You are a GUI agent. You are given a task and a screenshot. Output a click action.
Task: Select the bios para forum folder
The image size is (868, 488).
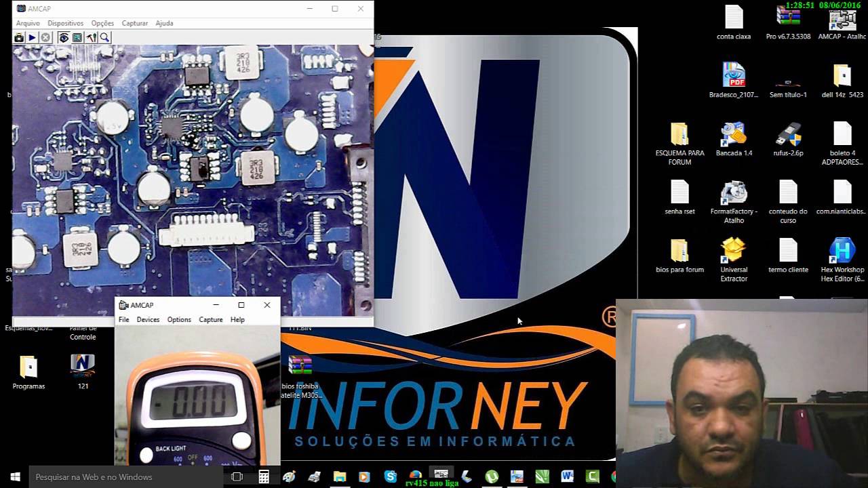pos(679,256)
